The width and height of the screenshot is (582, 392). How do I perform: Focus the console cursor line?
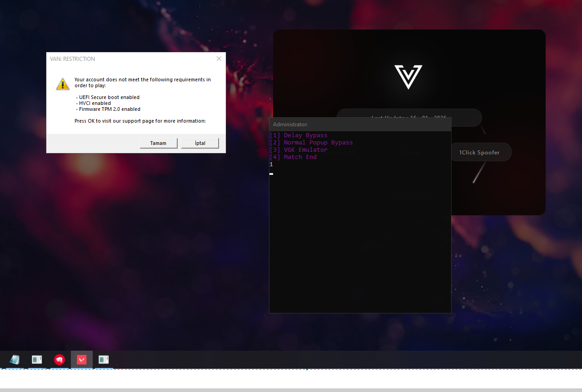click(x=271, y=174)
